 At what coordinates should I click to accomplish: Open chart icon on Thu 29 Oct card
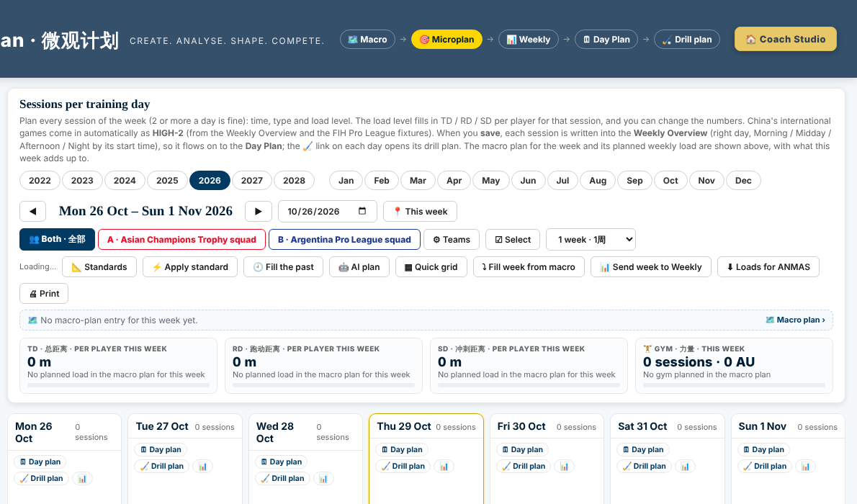pos(444,467)
